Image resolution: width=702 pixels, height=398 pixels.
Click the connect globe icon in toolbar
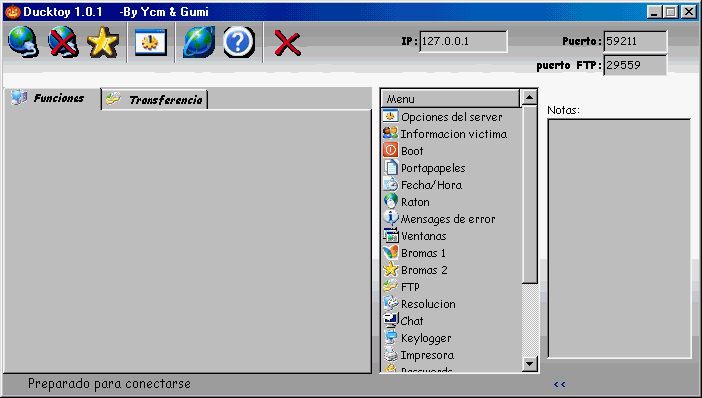pyautogui.click(x=23, y=42)
